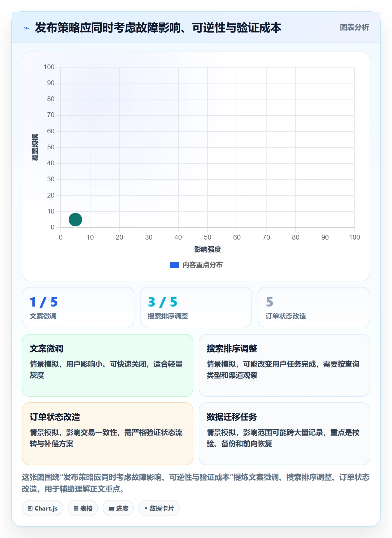
Task: Click the lightning bolt icon in the header
Action: (x=27, y=28)
